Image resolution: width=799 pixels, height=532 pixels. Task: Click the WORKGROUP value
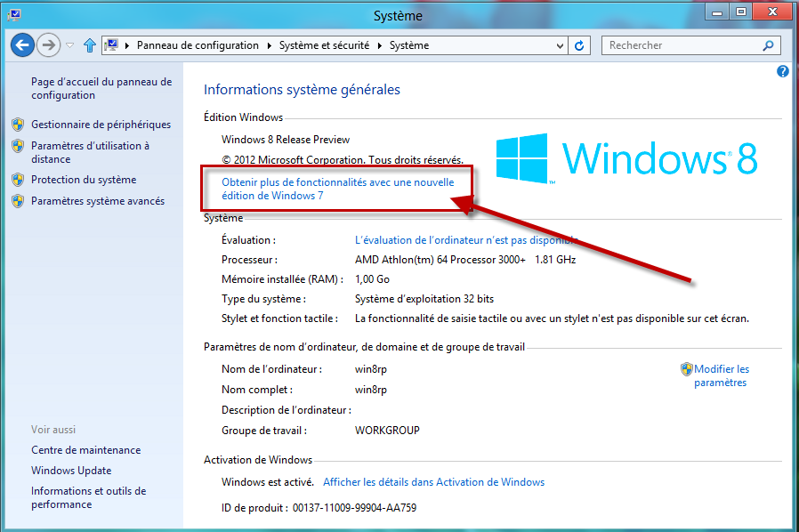tap(387, 431)
